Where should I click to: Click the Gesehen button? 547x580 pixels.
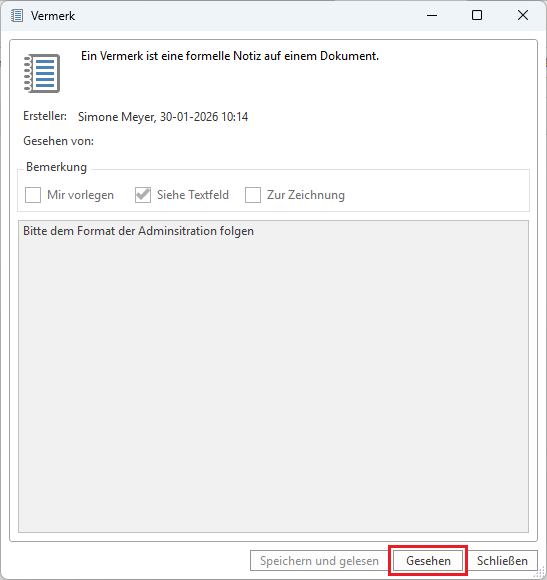point(428,561)
